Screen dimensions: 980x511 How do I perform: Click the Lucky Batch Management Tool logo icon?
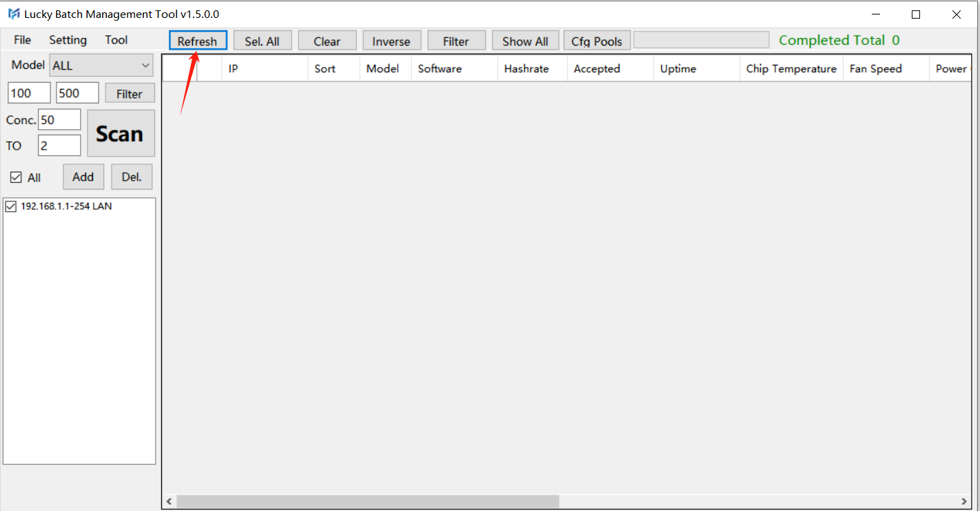point(13,14)
